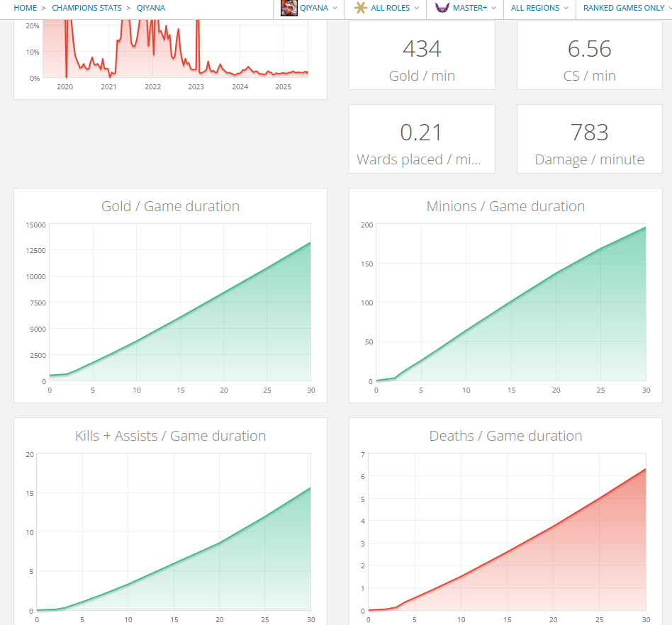This screenshot has width=672, height=625.
Task: Click the chevron next to ALL ROLES
Action: click(x=417, y=8)
